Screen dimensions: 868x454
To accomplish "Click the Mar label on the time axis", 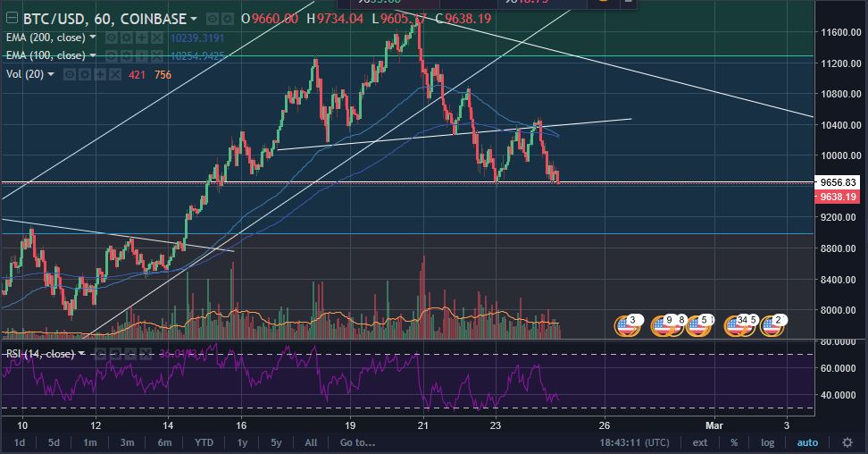I will pos(714,425).
